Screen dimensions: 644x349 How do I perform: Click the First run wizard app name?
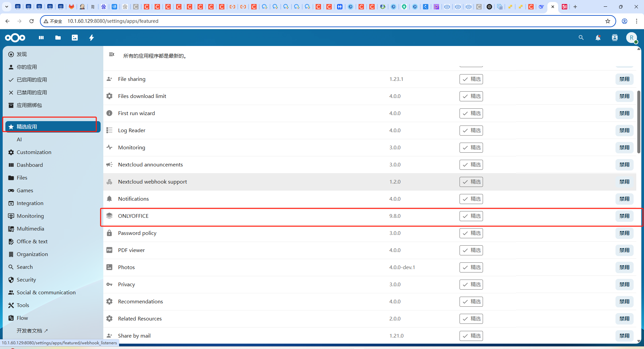pos(137,113)
